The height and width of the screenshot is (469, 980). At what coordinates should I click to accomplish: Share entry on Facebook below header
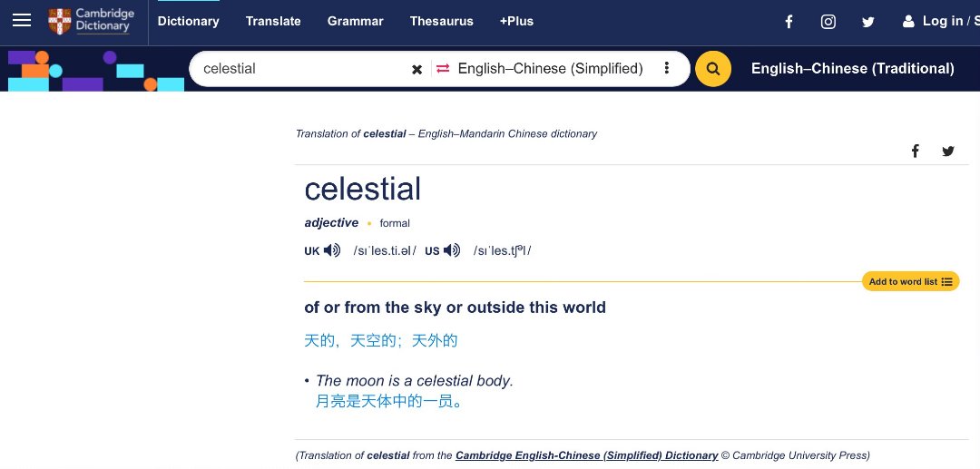(x=915, y=151)
